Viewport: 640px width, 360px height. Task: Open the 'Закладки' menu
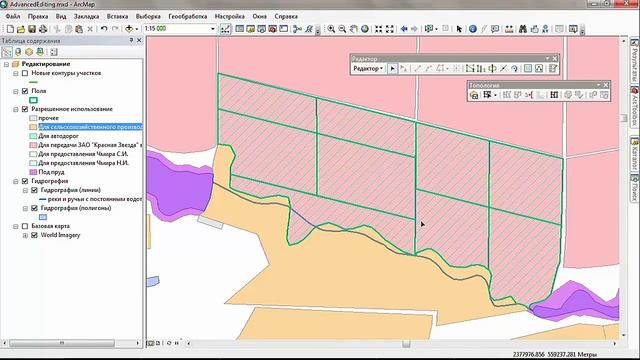(x=86, y=16)
